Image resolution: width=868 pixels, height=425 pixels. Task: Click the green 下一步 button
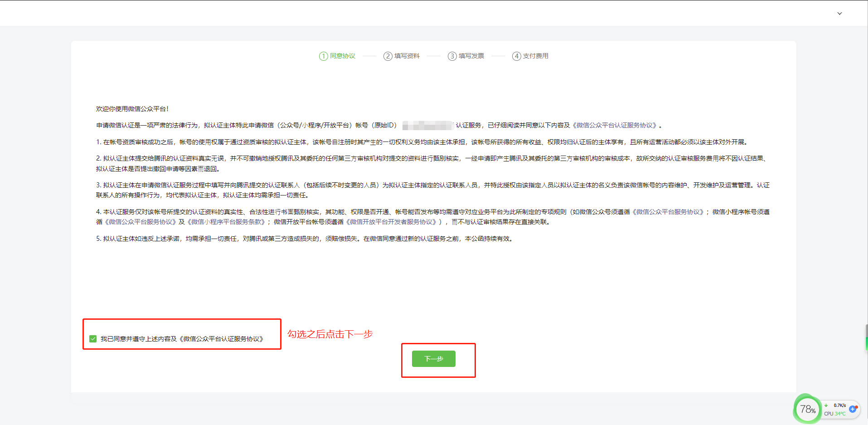click(434, 359)
